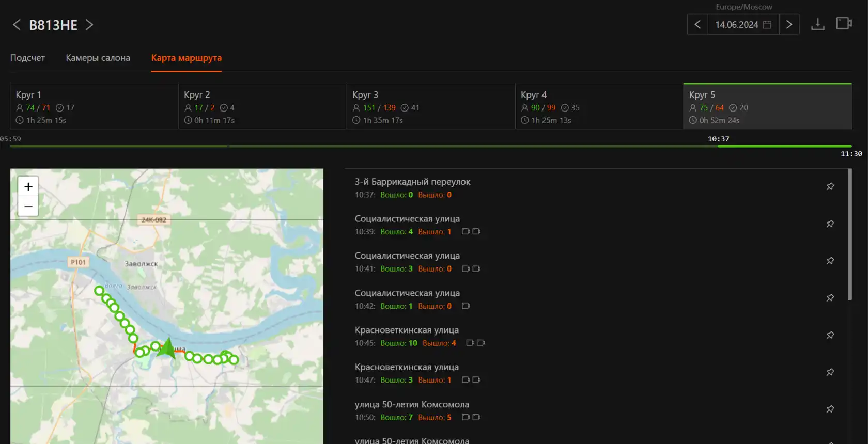The width and height of the screenshot is (868, 444).
Task: Pin the 3-й Баррикадный переулок stop
Action: (830, 186)
